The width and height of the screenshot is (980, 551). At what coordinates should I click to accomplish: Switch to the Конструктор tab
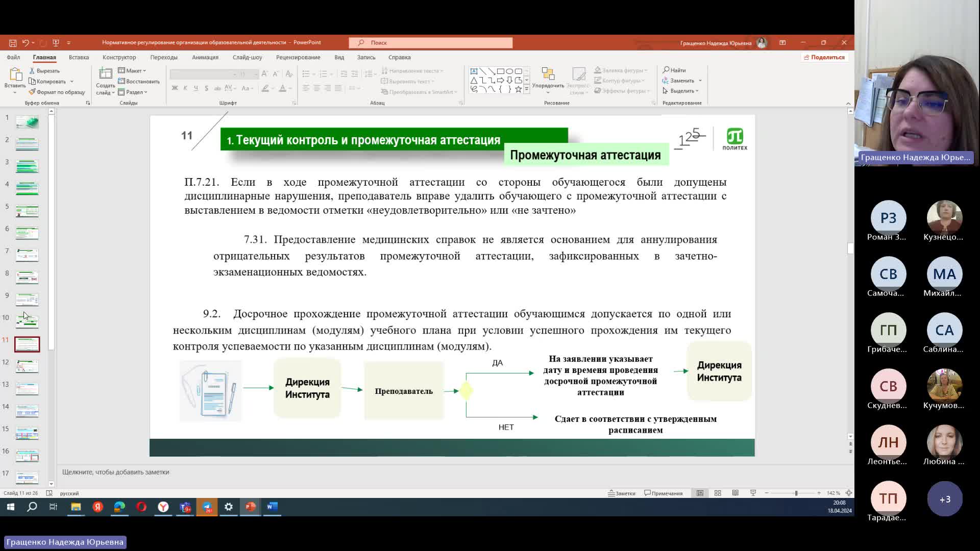point(119,58)
